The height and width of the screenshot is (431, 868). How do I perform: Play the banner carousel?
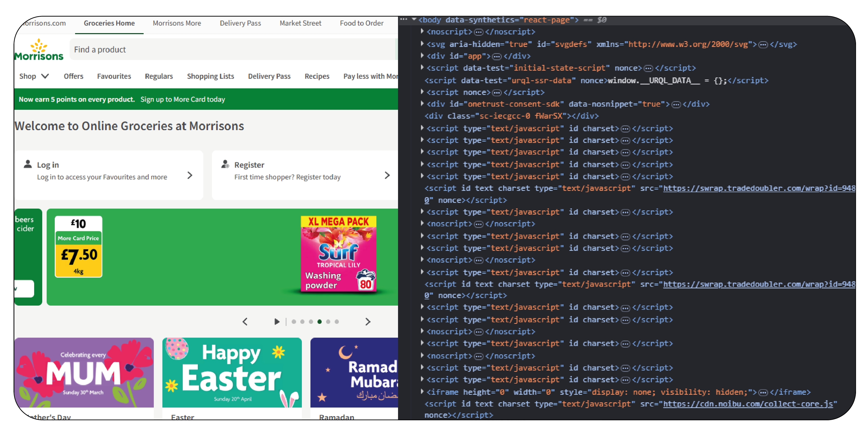click(277, 321)
